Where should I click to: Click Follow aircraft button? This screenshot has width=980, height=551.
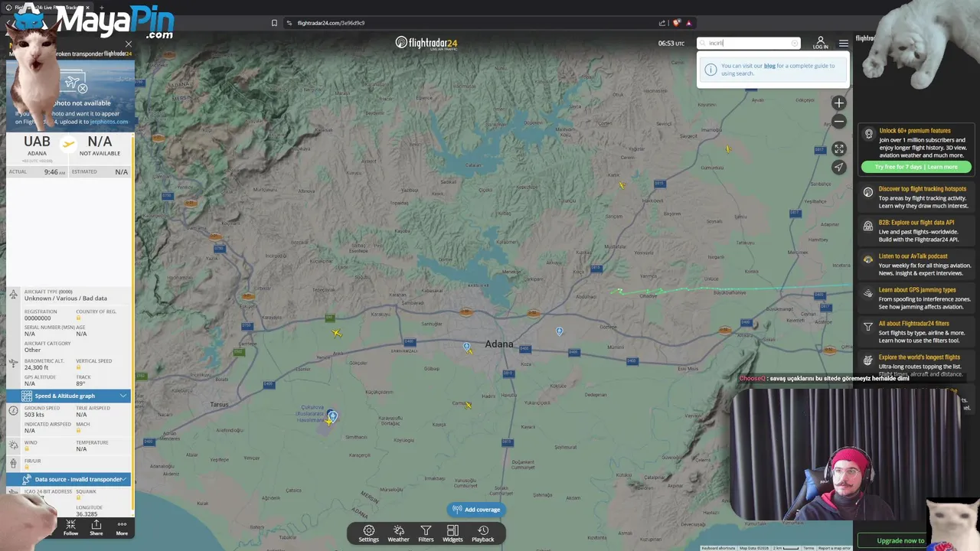(70, 528)
